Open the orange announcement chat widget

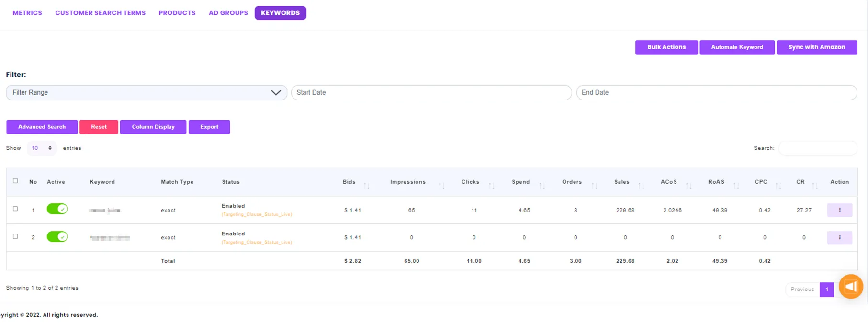click(x=851, y=287)
